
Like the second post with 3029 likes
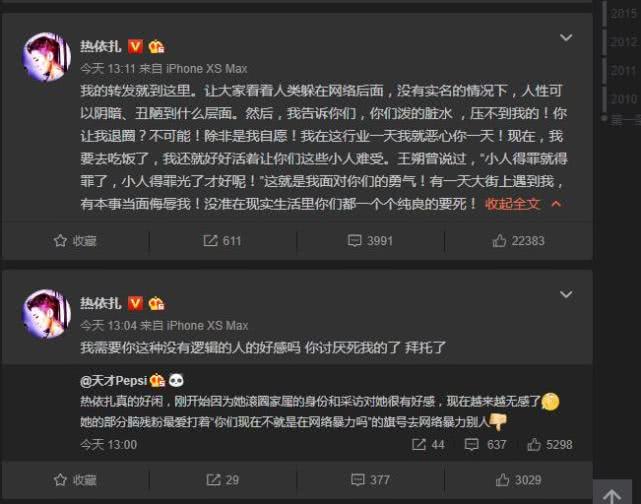coord(518,480)
